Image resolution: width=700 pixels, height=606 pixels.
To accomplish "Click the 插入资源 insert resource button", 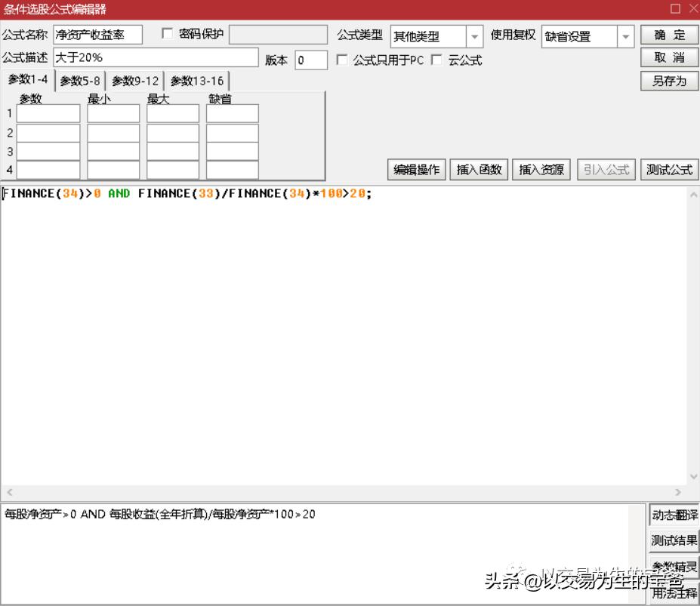I will pos(541,170).
